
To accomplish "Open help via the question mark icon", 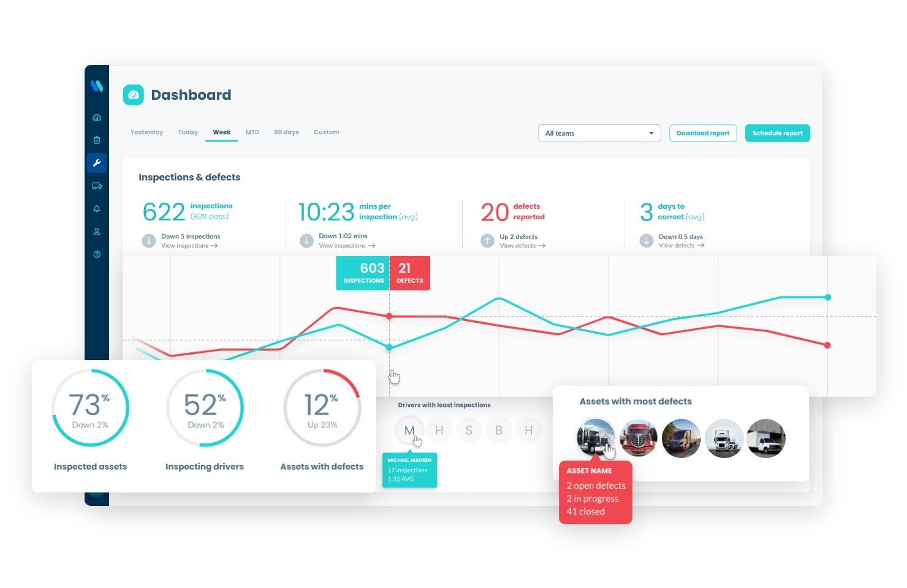I will [x=97, y=254].
